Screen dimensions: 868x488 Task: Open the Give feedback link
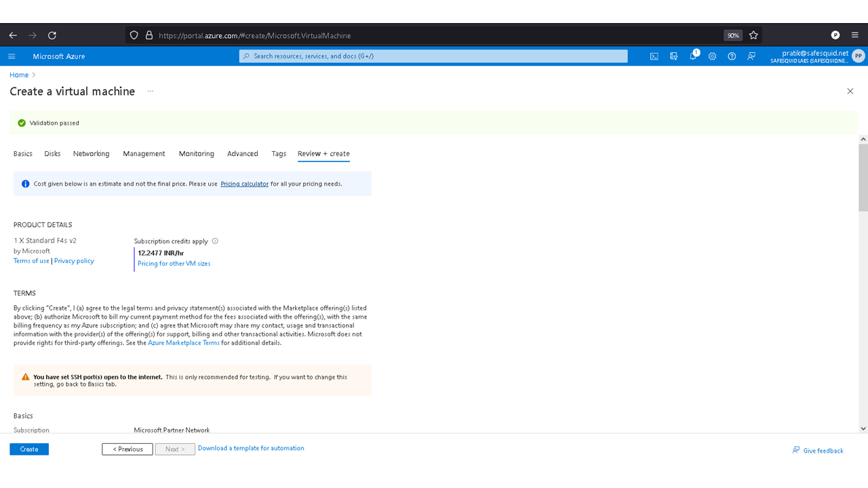point(818,451)
